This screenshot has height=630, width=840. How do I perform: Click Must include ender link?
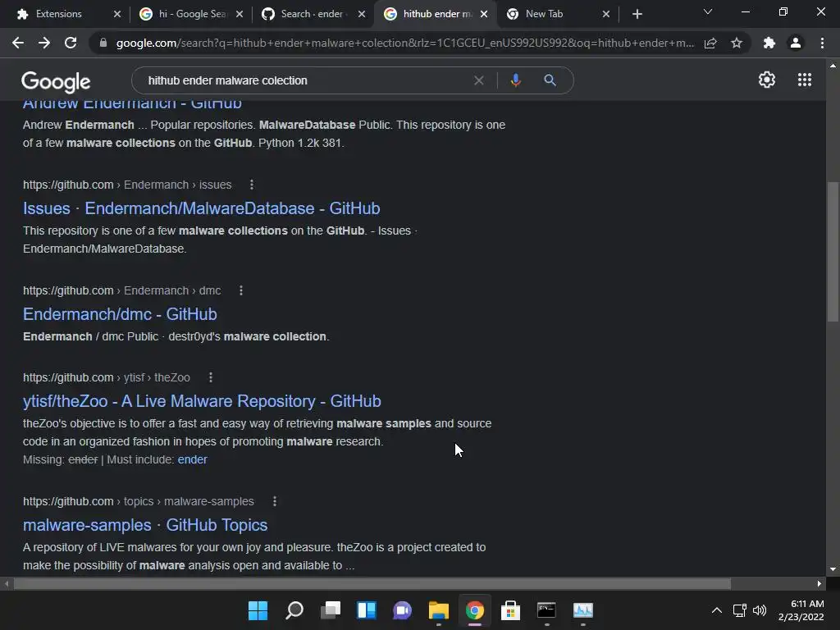192,459
